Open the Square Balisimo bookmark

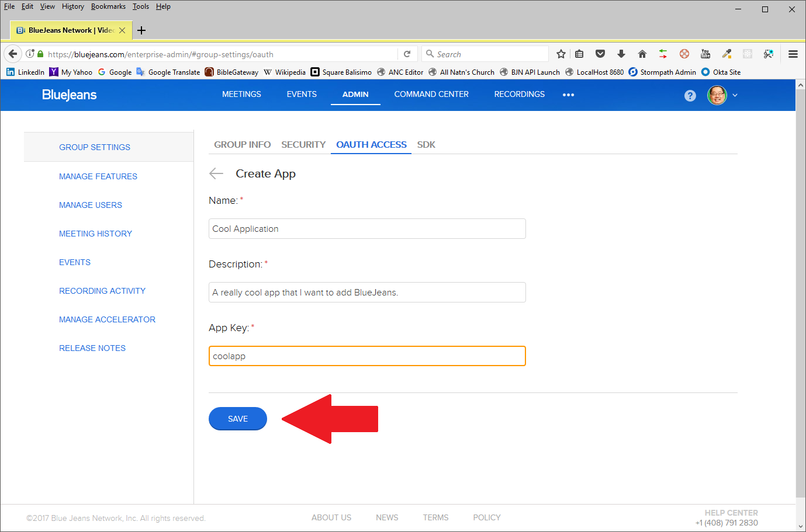[x=341, y=72]
